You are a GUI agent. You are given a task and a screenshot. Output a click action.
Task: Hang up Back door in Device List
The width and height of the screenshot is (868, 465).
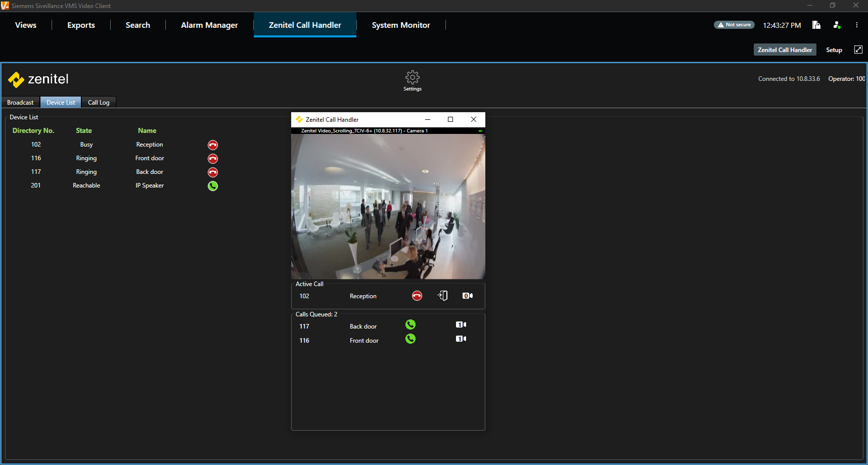tap(213, 172)
